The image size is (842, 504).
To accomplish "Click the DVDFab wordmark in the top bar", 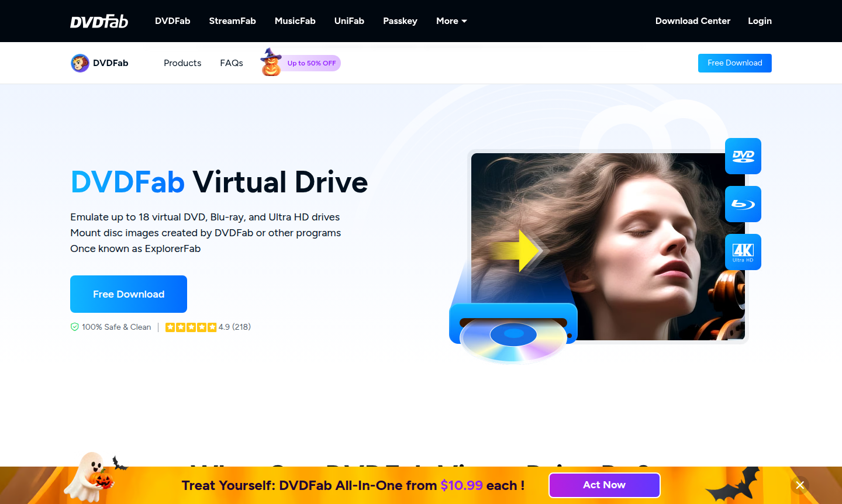I will click(x=98, y=21).
